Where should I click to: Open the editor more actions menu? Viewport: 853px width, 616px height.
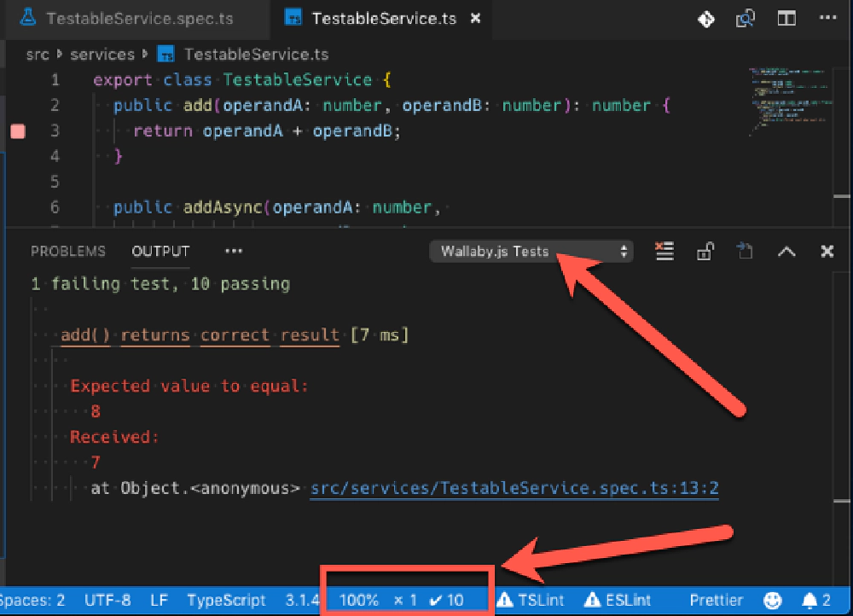coord(828,18)
